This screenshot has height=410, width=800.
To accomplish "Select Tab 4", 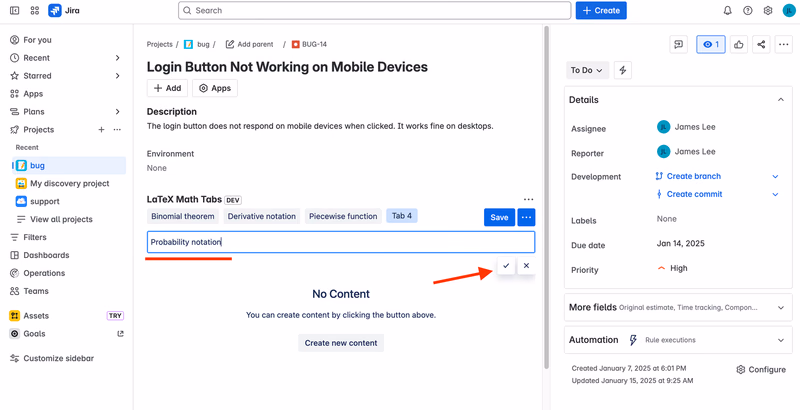I will 402,216.
